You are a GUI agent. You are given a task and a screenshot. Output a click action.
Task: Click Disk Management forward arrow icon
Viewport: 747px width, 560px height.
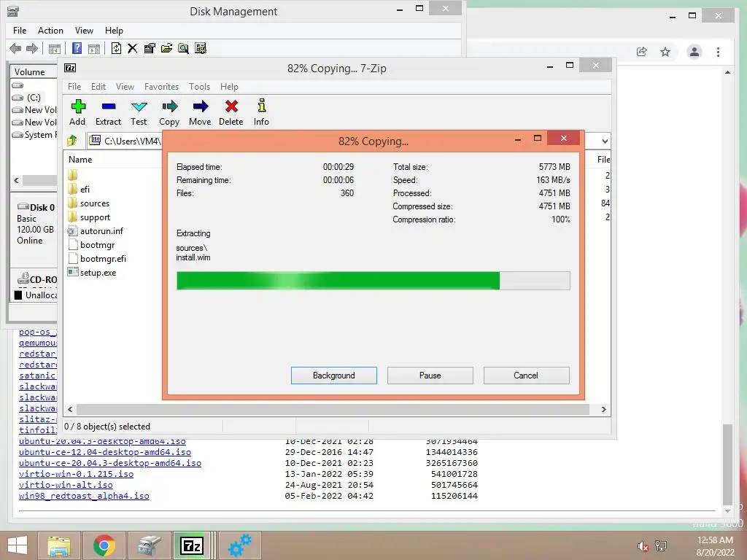[x=32, y=48]
